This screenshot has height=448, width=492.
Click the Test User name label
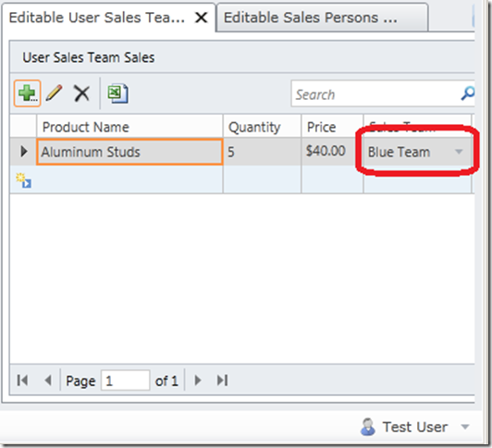click(x=415, y=427)
